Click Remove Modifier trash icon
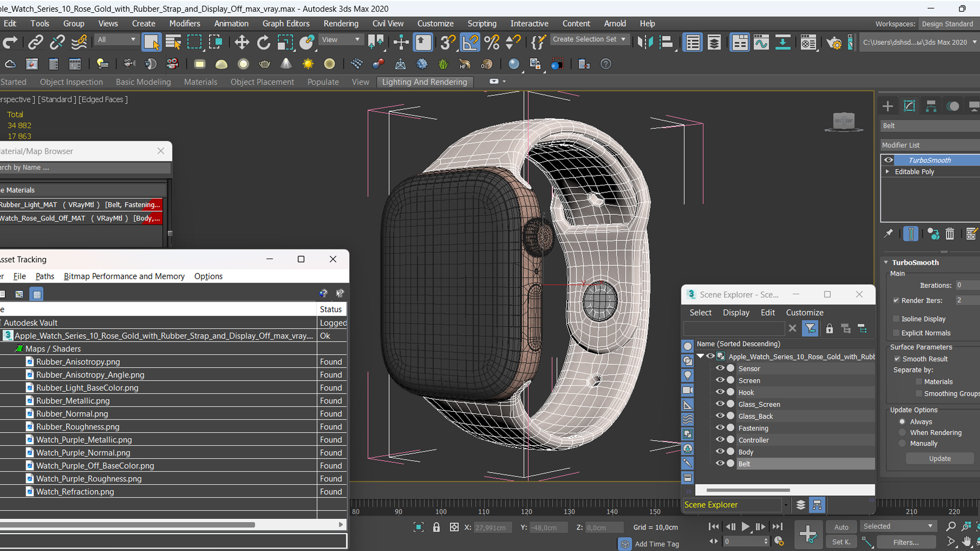Image resolution: width=980 pixels, height=551 pixels. pyautogui.click(x=949, y=234)
